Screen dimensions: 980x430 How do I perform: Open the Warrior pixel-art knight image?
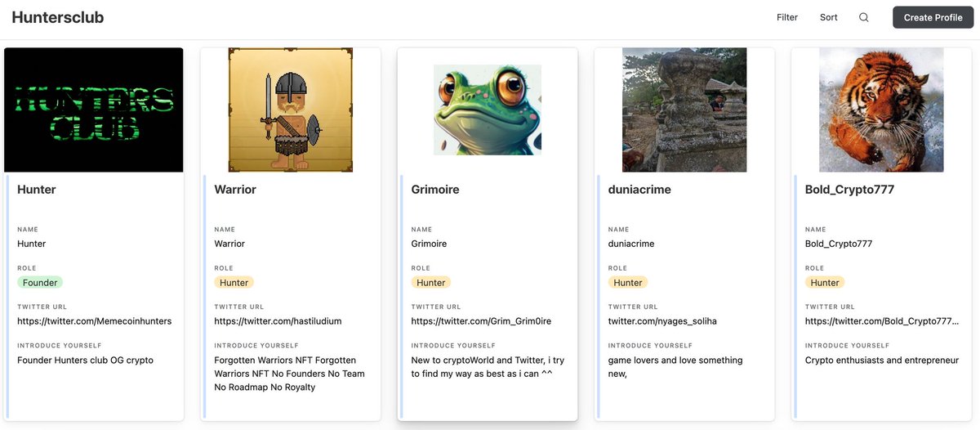(x=291, y=110)
